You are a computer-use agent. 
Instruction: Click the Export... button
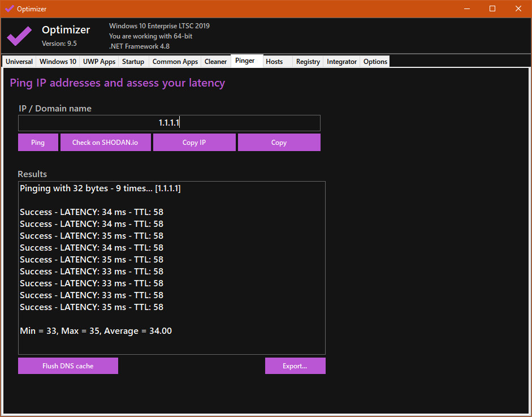(x=295, y=366)
